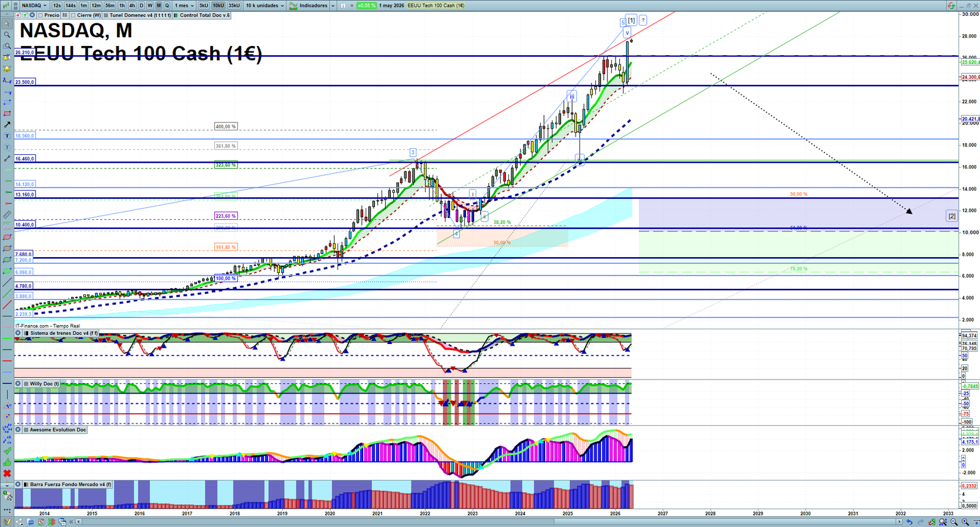Close the Sistema de trenes Doc v4 panel

(18, 333)
